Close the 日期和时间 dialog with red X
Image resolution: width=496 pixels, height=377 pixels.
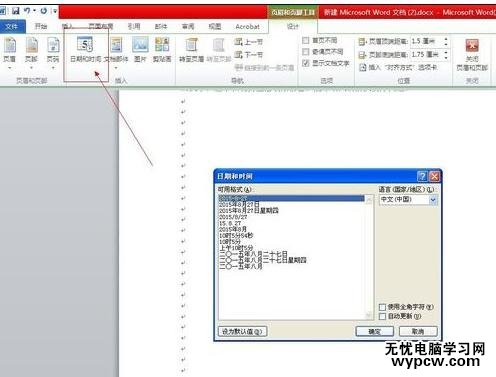tap(434, 176)
